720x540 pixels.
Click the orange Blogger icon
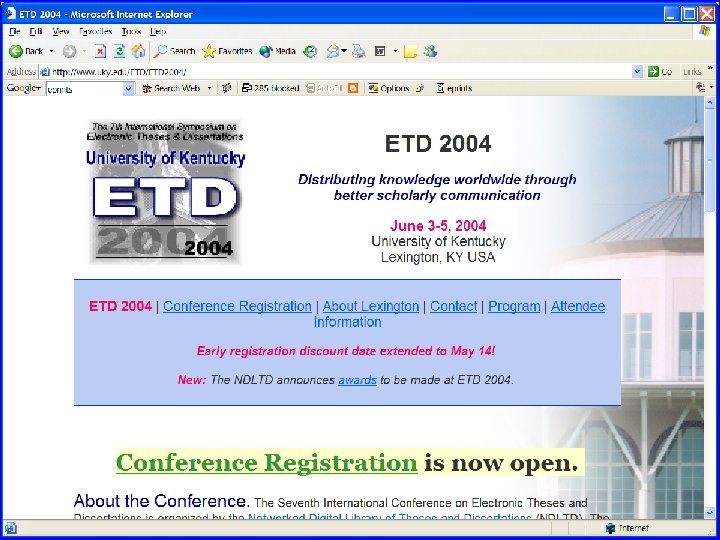(x=353, y=88)
